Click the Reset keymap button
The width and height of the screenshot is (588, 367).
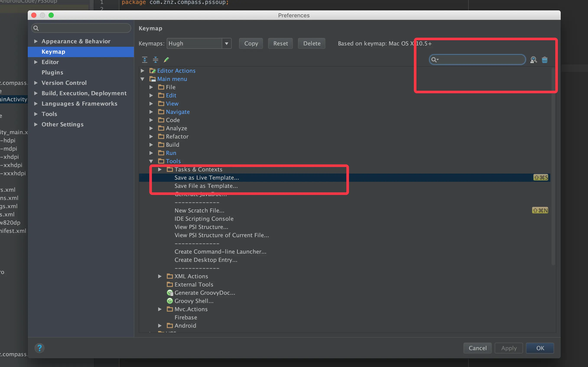click(x=280, y=43)
